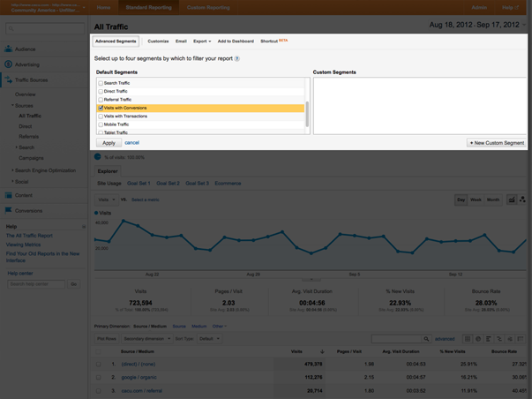This screenshot has height=399, width=532.
Task: Uncheck Visits with Conversions segment
Action: (101, 108)
